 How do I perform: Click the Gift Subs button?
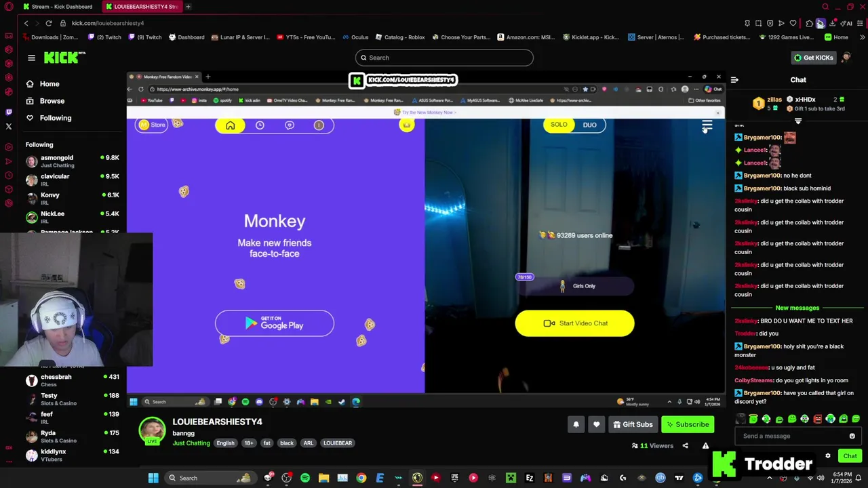(x=633, y=425)
